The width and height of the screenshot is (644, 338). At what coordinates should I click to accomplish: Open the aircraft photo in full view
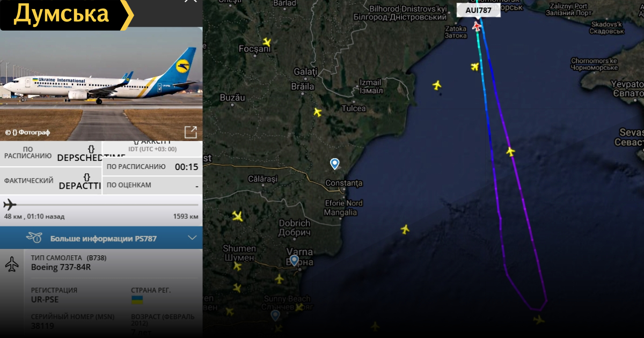pos(191,131)
